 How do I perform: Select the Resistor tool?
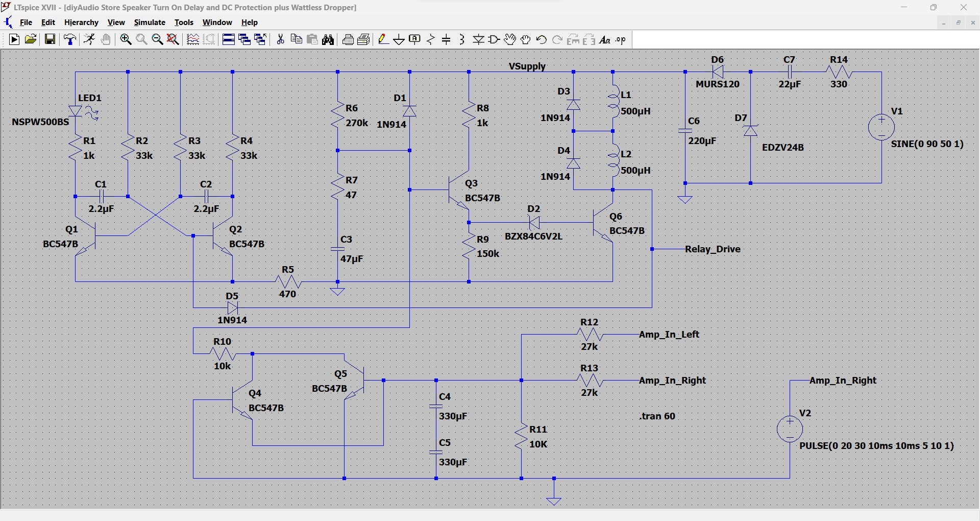(x=431, y=40)
